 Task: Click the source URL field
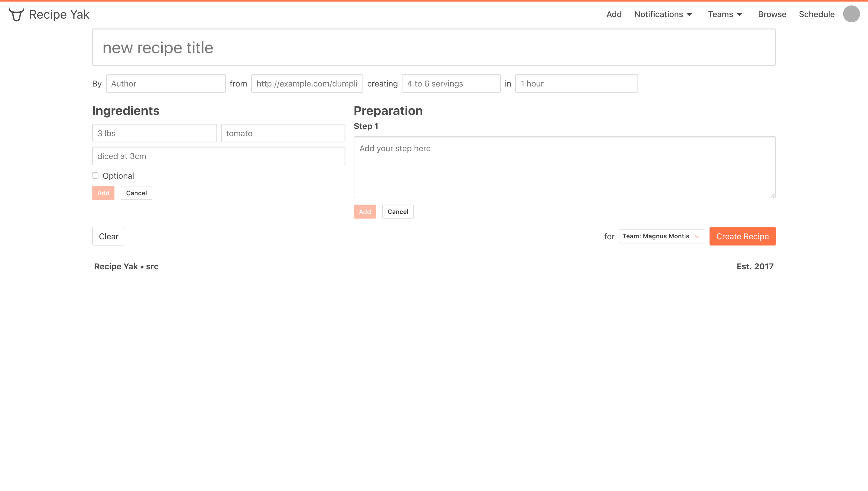pyautogui.click(x=307, y=83)
